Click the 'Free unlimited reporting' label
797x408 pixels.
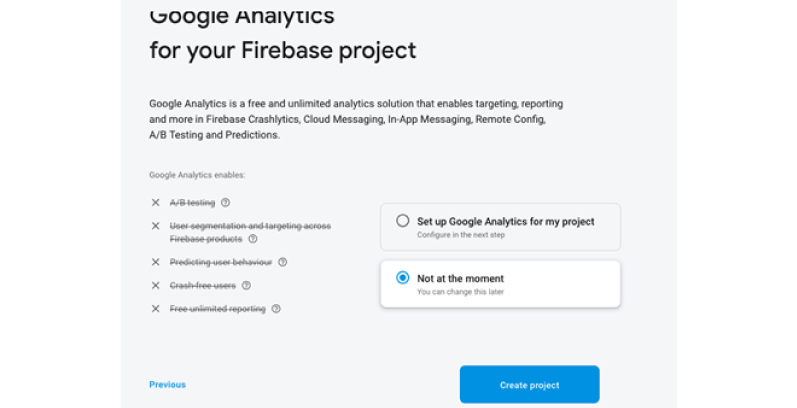point(218,309)
